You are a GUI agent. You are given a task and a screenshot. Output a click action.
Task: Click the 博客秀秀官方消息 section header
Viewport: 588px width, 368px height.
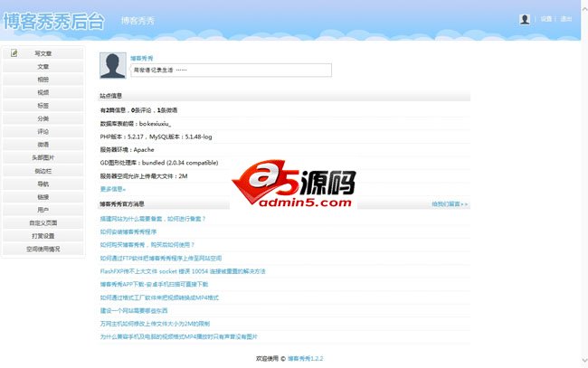point(122,204)
